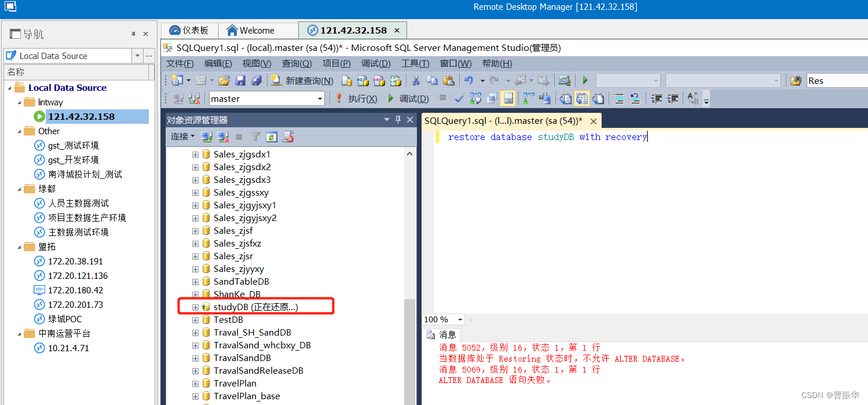
Task: Open the 帮助(H) menu
Action: click(x=497, y=64)
